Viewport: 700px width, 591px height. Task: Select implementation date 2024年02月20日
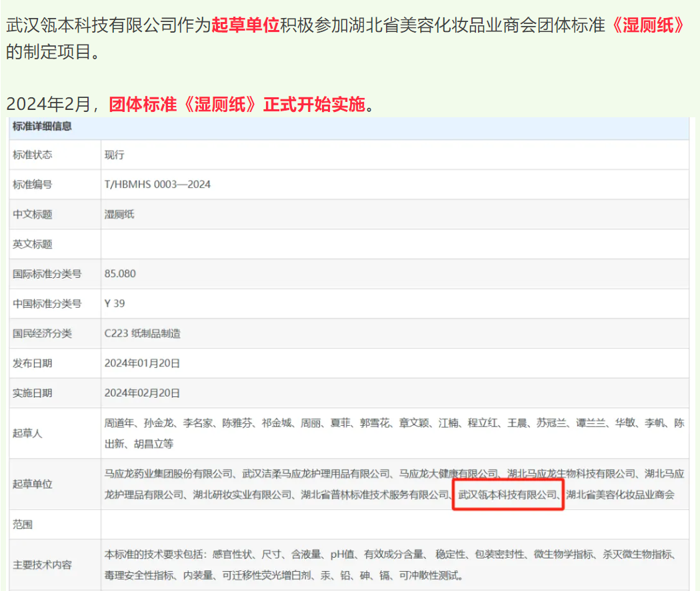click(x=142, y=393)
